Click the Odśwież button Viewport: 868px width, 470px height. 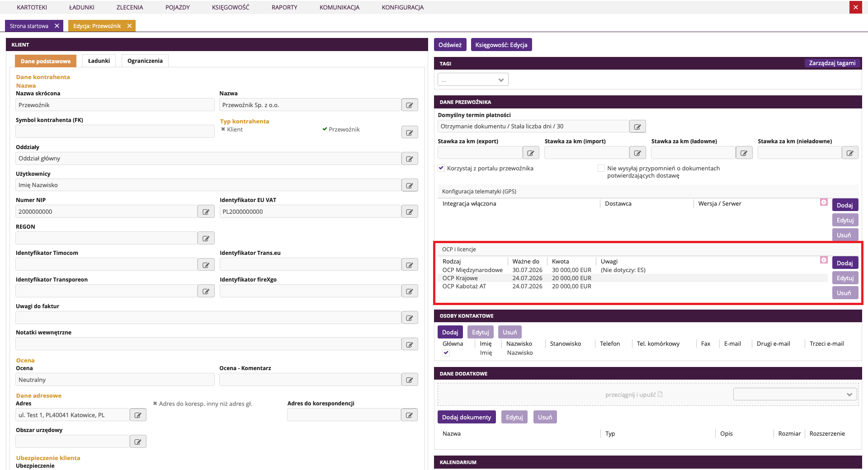450,45
